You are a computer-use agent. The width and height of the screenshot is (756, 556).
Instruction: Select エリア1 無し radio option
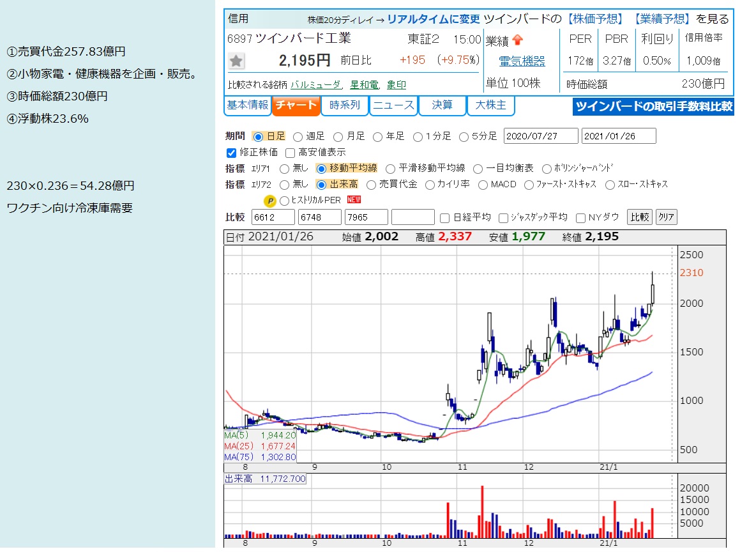[x=285, y=169]
